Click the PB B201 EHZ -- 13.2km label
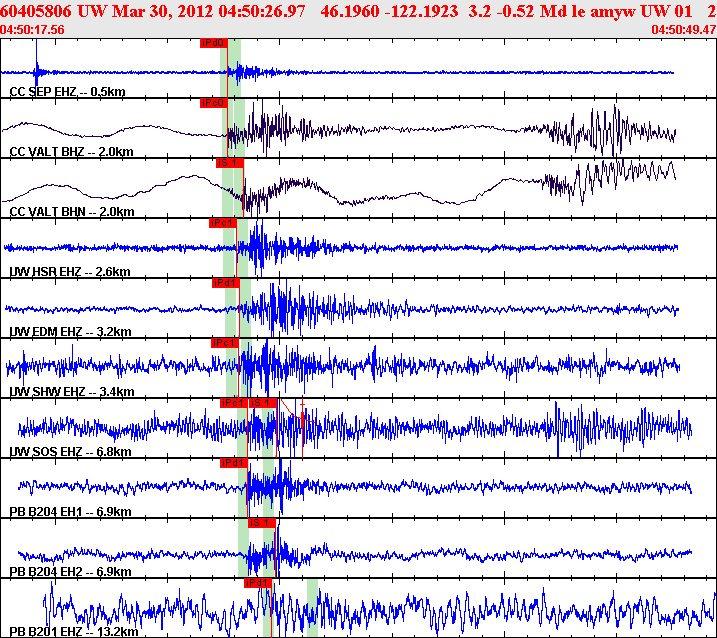Viewport: 717px width, 638px height. pos(74,632)
